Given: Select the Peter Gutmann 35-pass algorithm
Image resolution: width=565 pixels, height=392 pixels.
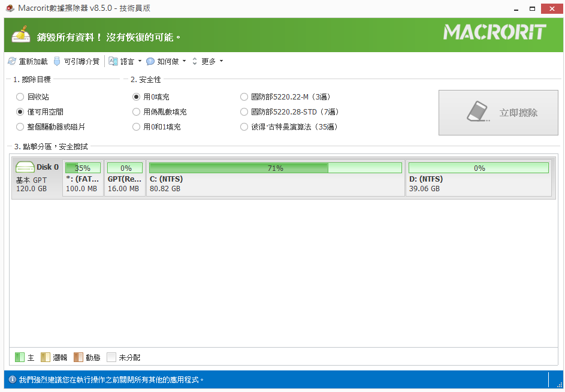Looking at the screenshot, I should (x=244, y=126).
